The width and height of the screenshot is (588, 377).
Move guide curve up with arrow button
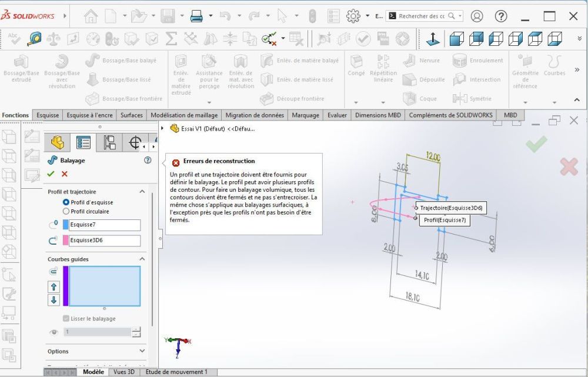54,286
